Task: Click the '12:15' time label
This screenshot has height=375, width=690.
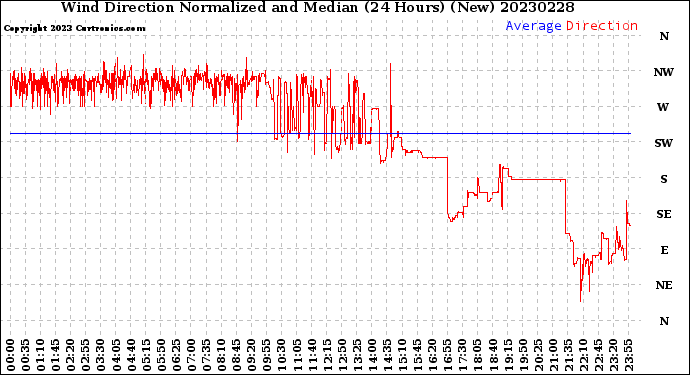Action: point(327,355)
